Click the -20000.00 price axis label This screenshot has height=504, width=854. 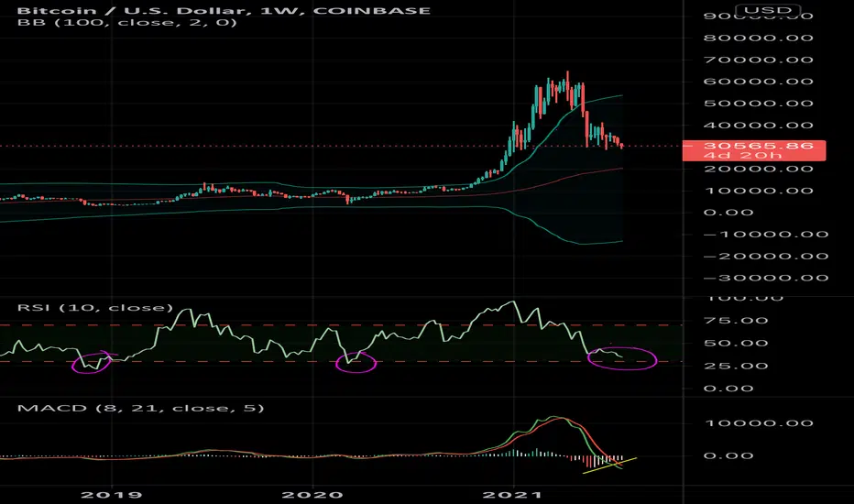coord(766,256)
